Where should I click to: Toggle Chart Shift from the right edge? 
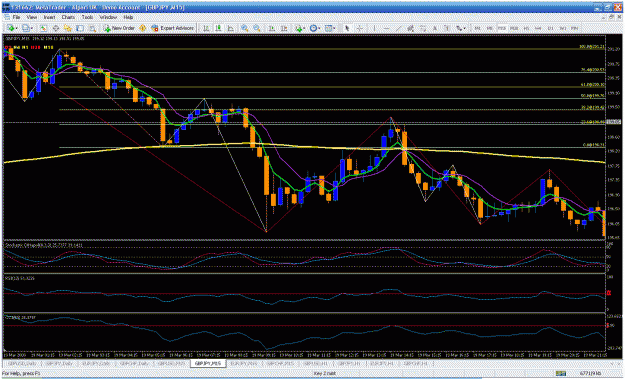click(x=284, y=28)
